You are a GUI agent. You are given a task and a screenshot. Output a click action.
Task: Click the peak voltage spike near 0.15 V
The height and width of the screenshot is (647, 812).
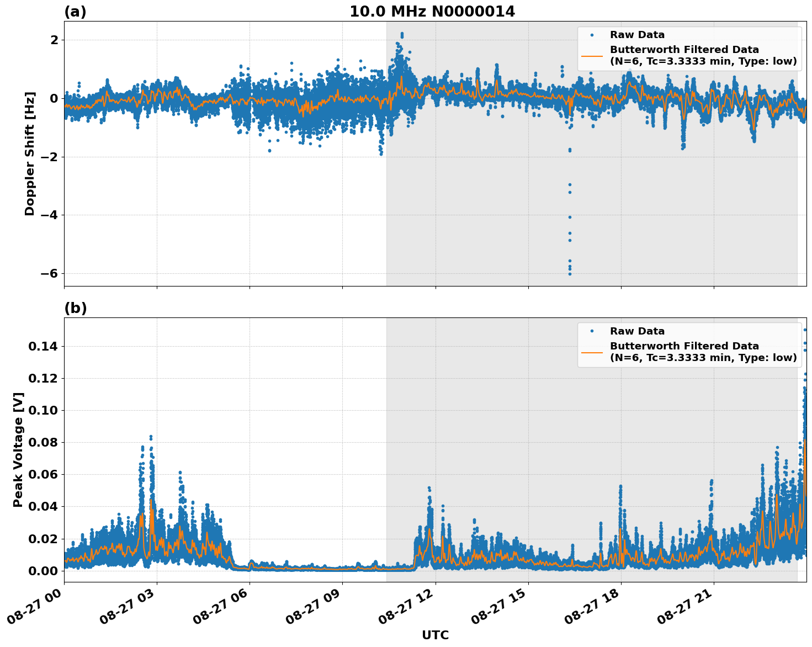[x=805, y=329]
